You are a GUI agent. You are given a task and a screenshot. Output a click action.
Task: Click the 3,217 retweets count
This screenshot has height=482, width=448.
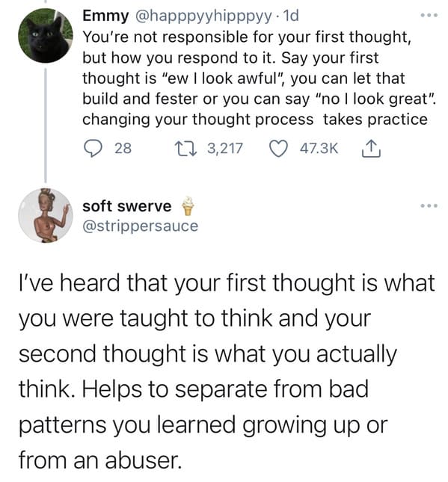(225, 149)
